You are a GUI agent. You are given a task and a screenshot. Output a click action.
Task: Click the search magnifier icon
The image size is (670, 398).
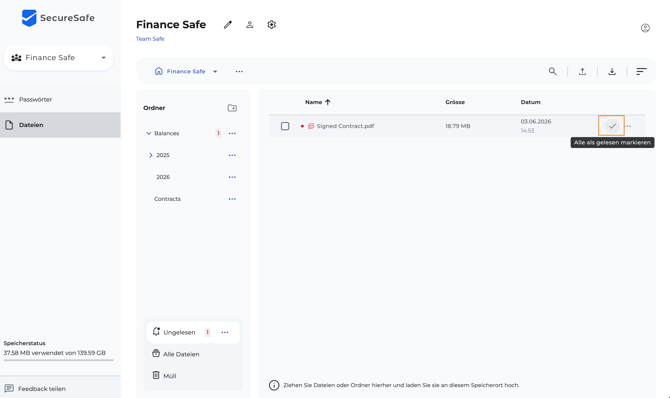coord(552,71)
